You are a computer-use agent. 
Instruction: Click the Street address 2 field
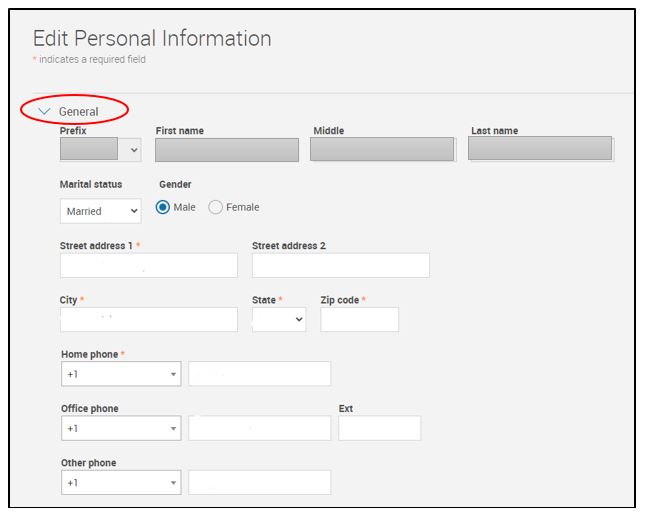(340, 265)
